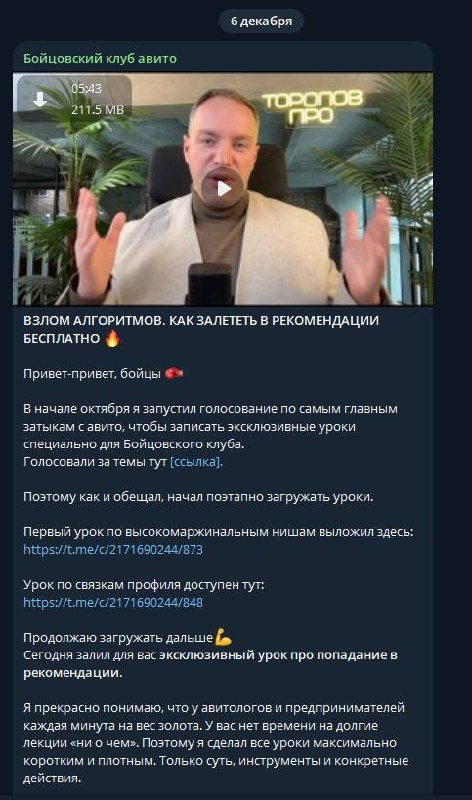Click the ТОРОПОВ ПРО neon sign in thumbnail

point(312,106)
